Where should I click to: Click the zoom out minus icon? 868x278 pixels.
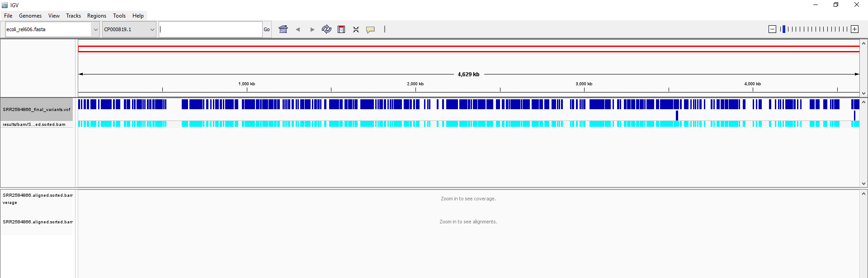772,29
